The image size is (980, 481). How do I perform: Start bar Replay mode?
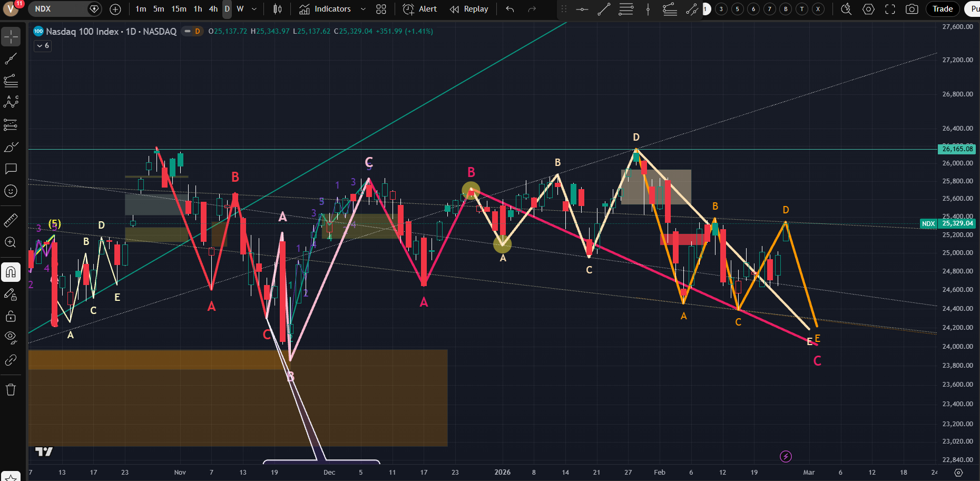(469, 9)
